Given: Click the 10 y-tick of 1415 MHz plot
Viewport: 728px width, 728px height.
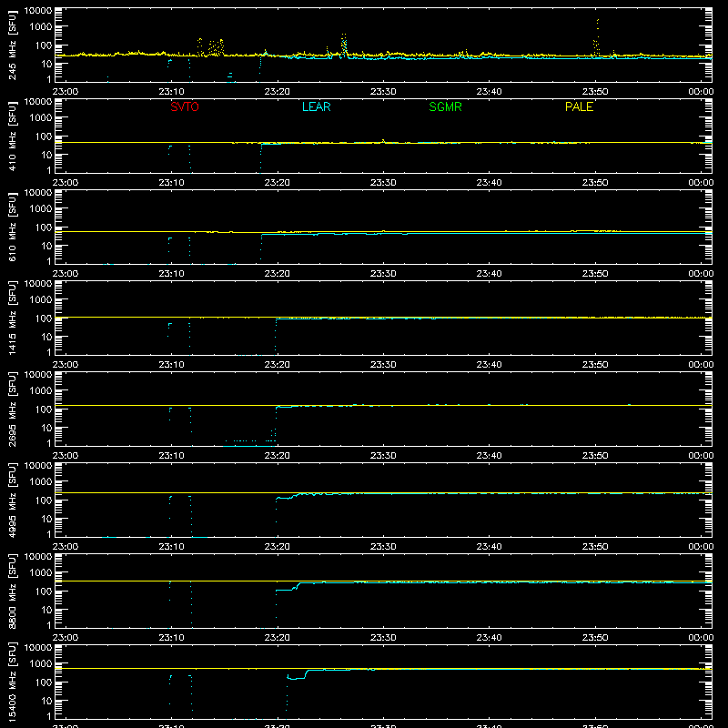Looking at the screenshot, I should click(x=46, y=337).
